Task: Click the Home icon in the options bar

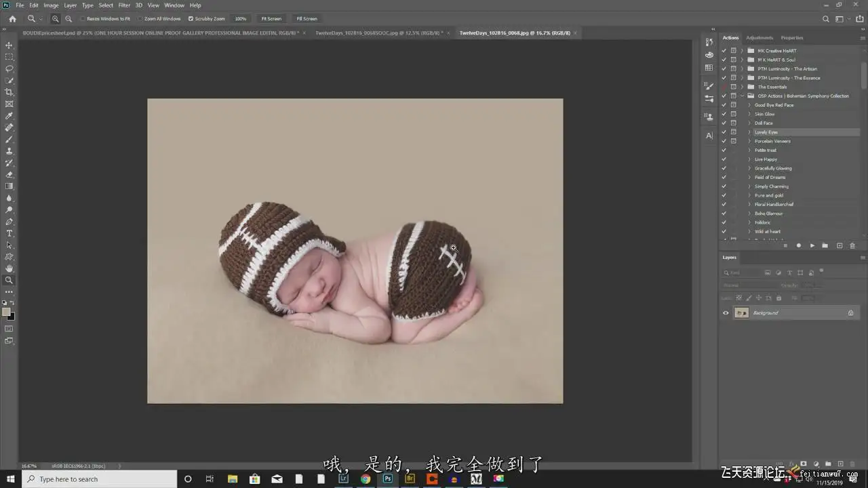Action: (12, 19)
